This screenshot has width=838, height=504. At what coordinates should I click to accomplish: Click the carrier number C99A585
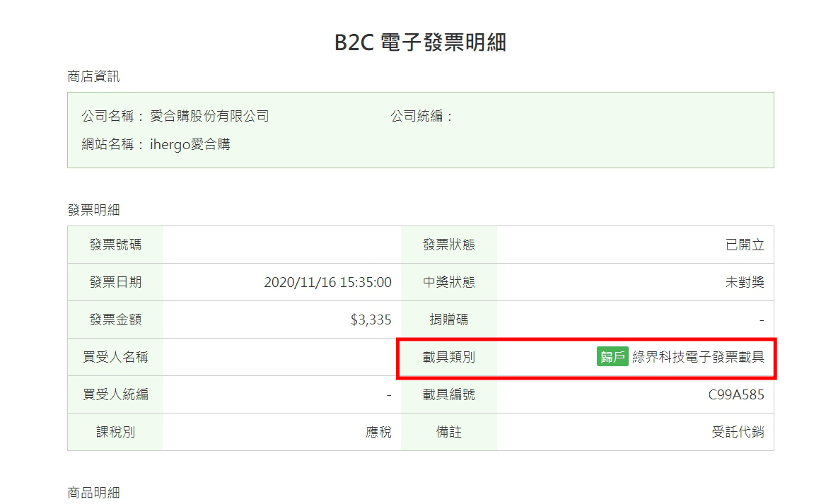pyautogui.click(x=736, y=394)
